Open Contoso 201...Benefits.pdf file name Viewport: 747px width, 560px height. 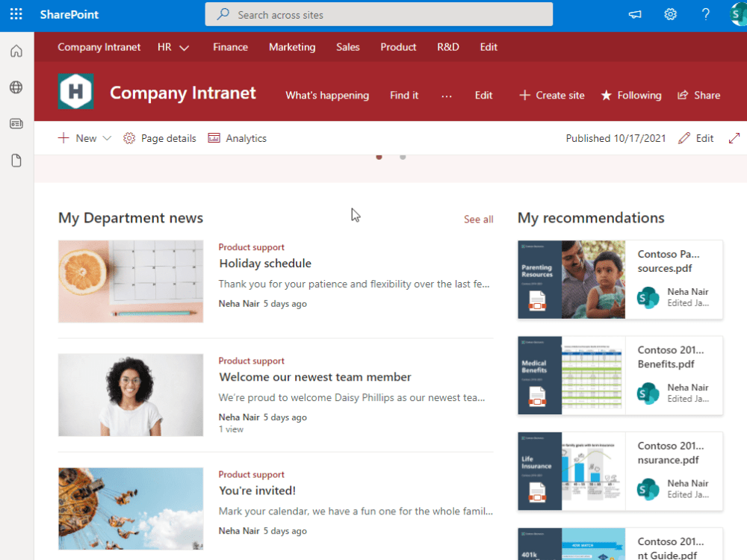pos(670,357)
